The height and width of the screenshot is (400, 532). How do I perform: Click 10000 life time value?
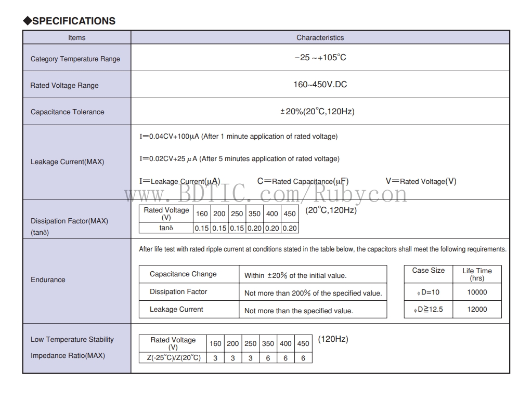tap(477, 292)
